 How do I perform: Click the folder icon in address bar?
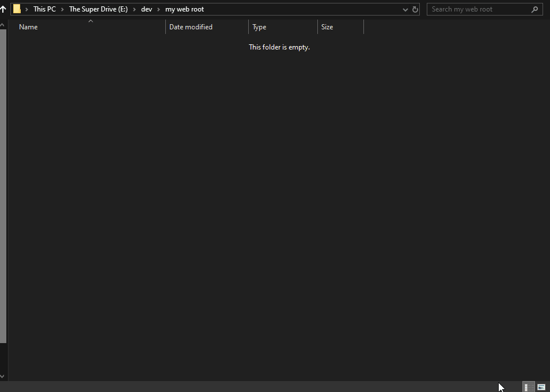[x=17, y=9]
